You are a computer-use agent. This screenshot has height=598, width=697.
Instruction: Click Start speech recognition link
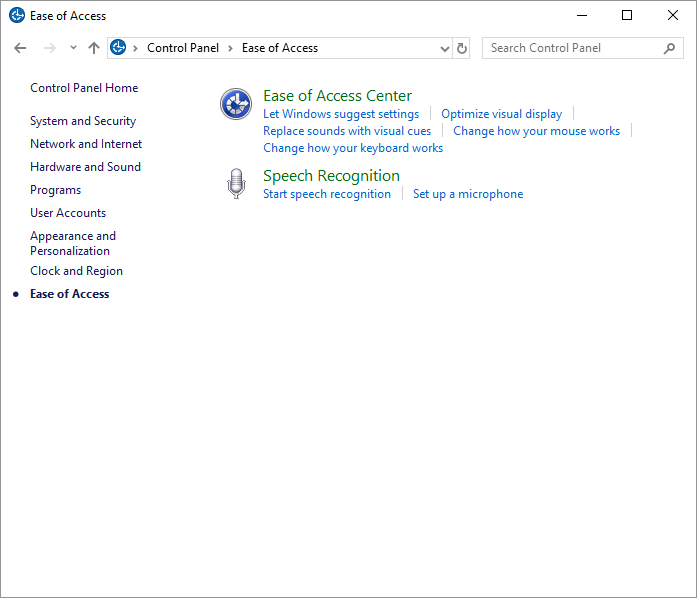pos(327,194)
